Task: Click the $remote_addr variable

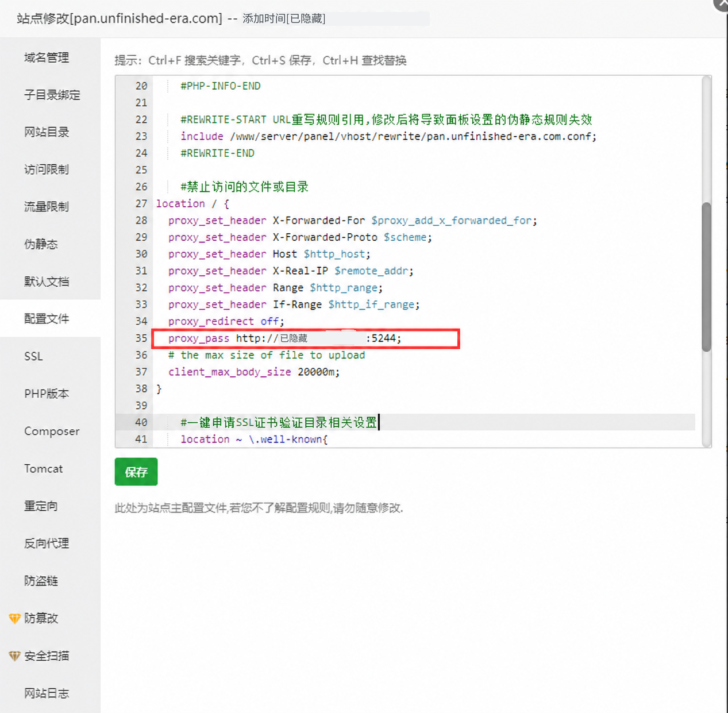Action: click(x=372, y=271)
